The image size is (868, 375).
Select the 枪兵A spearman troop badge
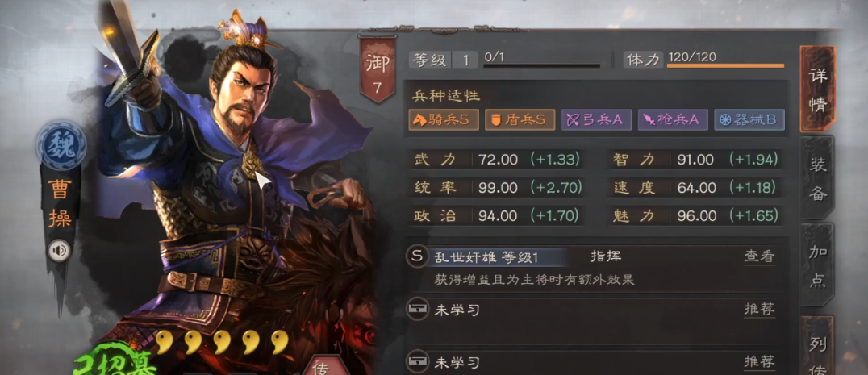tap(673, 120)
